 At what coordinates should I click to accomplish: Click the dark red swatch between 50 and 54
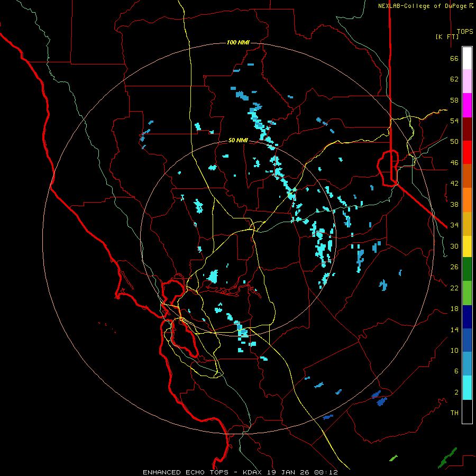pos(467,129)
